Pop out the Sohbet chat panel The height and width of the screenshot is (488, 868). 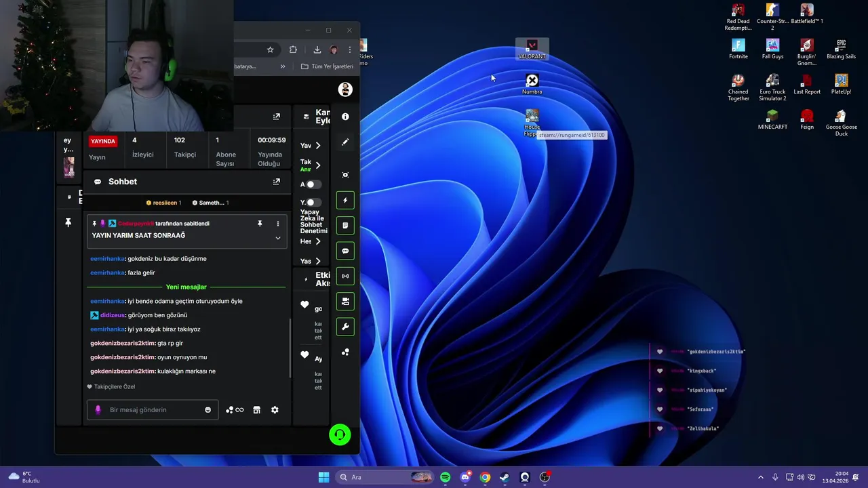click(276, 182)
